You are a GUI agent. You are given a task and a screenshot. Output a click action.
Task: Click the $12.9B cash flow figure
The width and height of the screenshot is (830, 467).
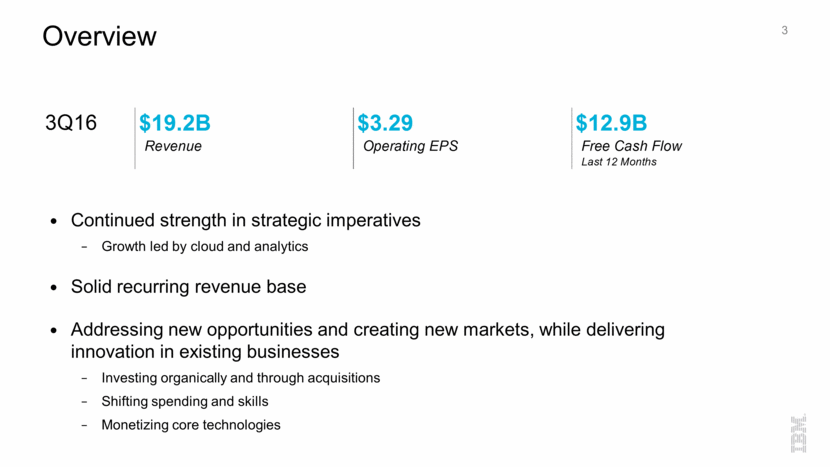click(612, 123)
